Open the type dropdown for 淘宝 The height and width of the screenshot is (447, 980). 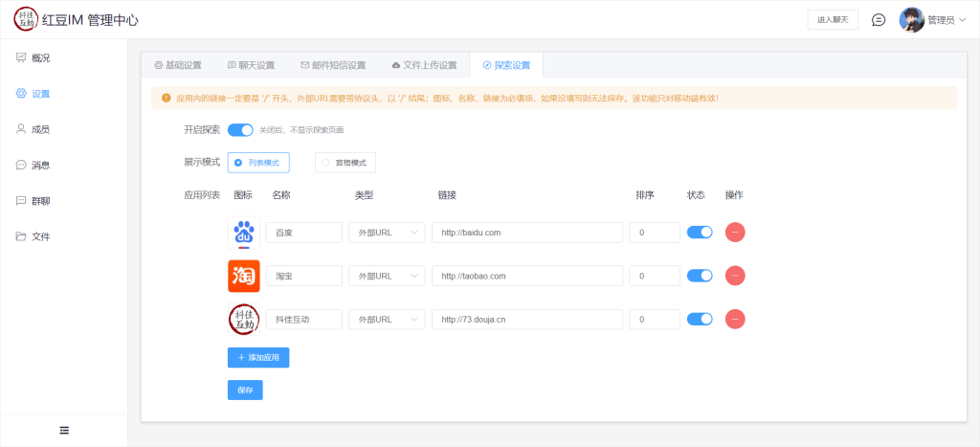(x=387, y=276)
